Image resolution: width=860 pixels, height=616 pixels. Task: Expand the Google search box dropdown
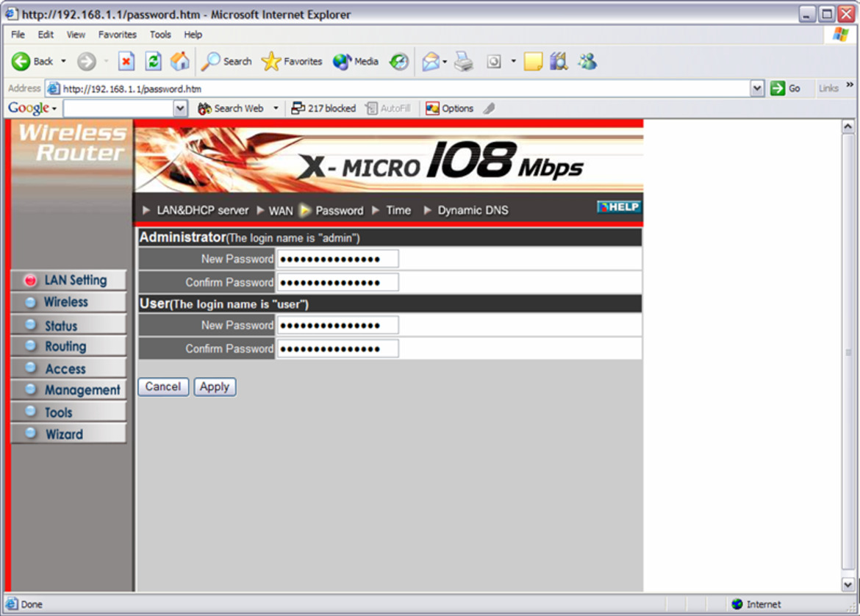point(180,109)
